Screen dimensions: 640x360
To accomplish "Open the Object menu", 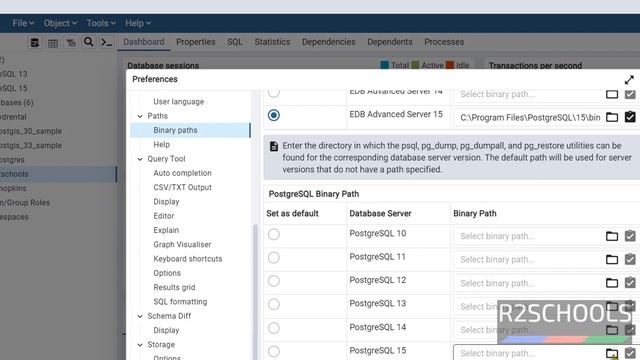I will point(60,23).
